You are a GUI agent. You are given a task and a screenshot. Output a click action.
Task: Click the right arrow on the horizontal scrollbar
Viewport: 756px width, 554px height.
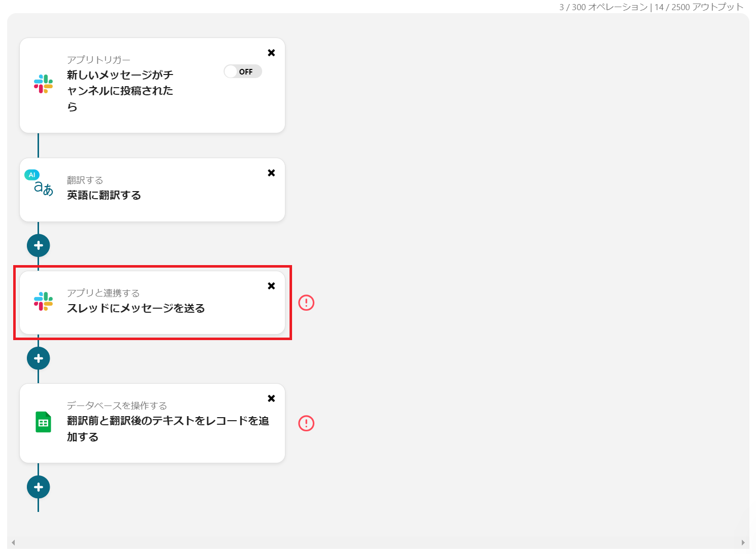pos(742,543)
